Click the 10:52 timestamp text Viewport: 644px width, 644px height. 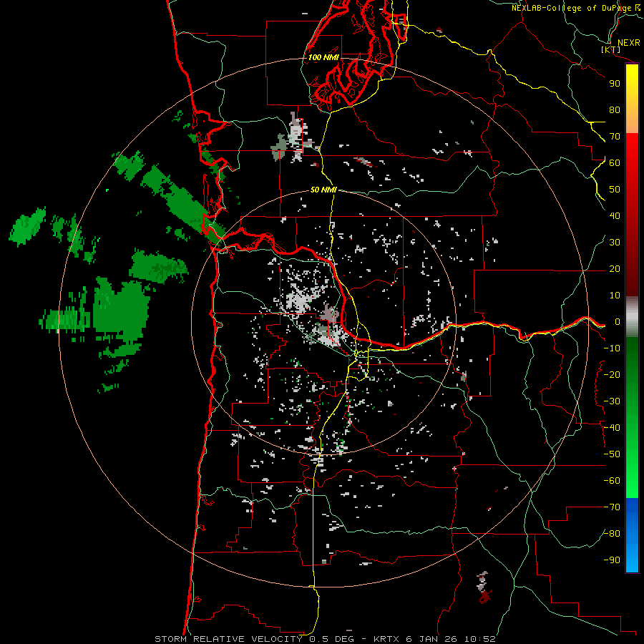[479, 639]
